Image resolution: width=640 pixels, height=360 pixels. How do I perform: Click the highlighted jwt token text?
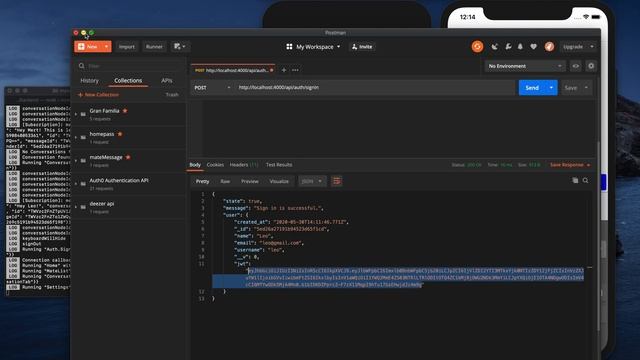[414, 278]
